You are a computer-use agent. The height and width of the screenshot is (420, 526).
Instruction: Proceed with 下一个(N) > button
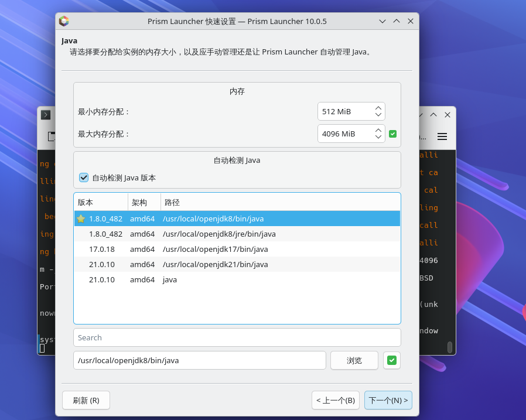click(388, 400)
